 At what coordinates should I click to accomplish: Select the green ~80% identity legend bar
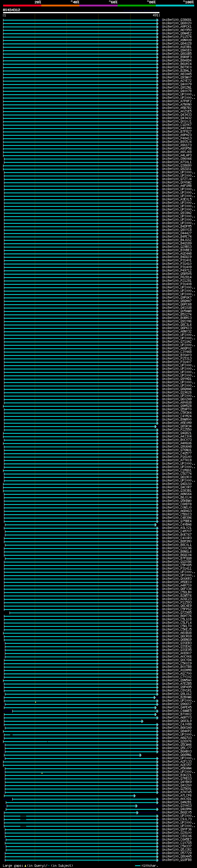tap(137, 6)
